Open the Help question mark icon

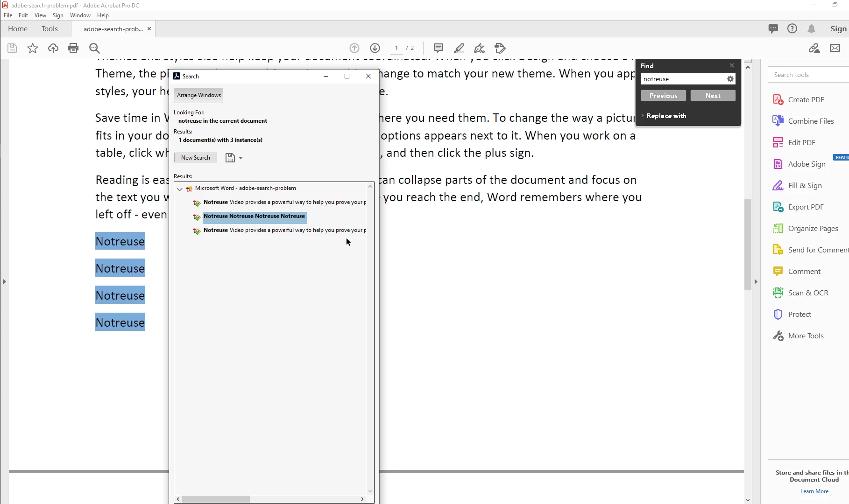pyautogui.click(x=792, y=28)
